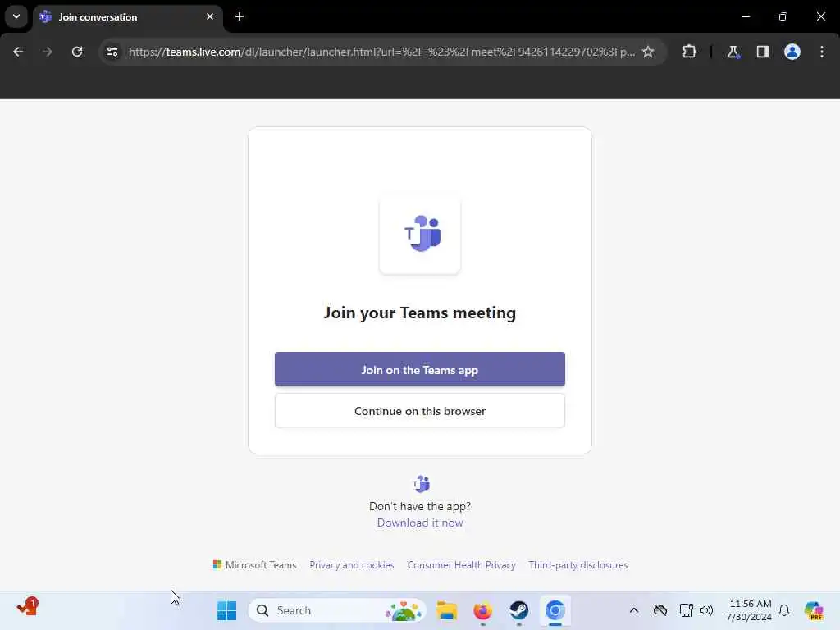The image size is (840, 630).
Task: Open Third-party disclosures link
Action: tap(578, 565)
